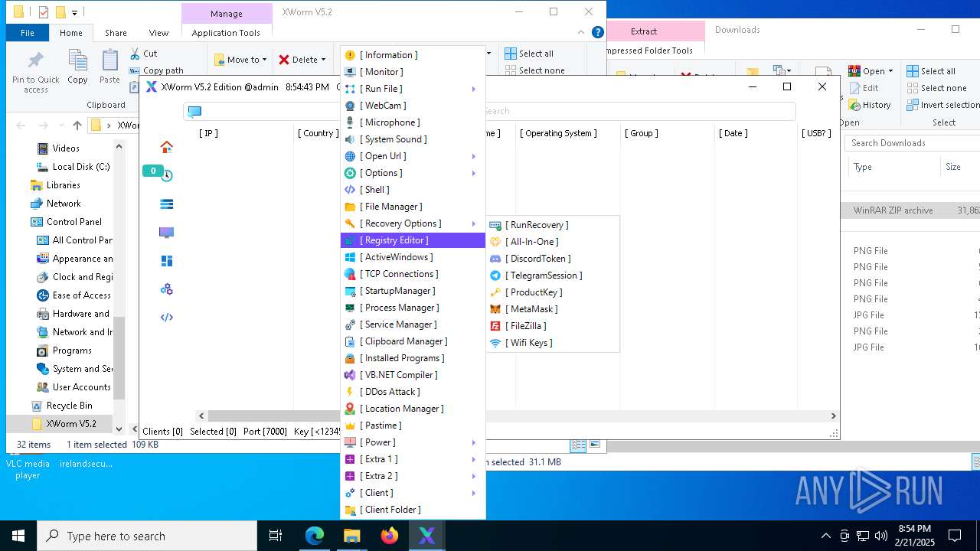This screenshot has height=551, width=980.
Task: Open the Information menu entry
Action: (413, 55)
